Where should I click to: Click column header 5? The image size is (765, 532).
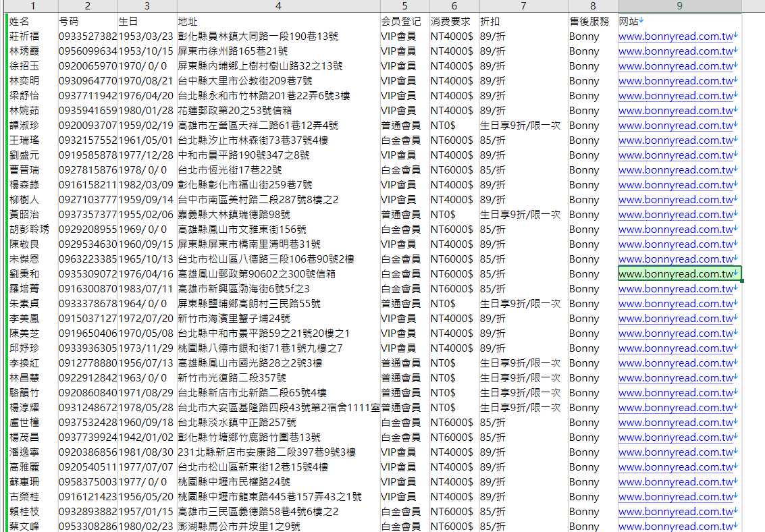tap(404, 6)
